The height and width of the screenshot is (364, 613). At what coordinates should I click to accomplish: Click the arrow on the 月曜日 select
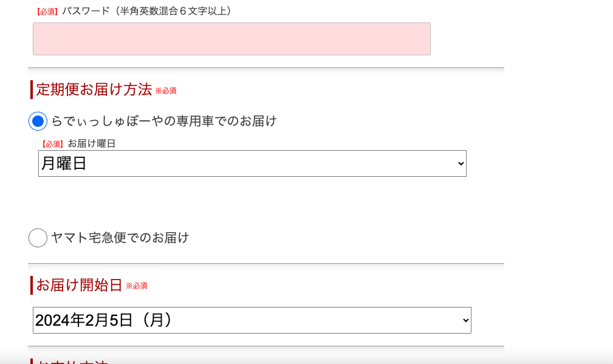pyautogui.click(x=461, y=163)
